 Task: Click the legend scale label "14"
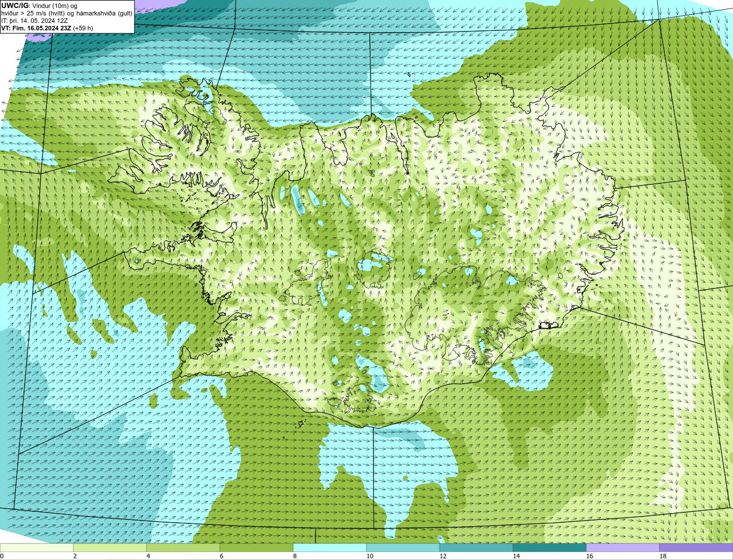point(517,556)
